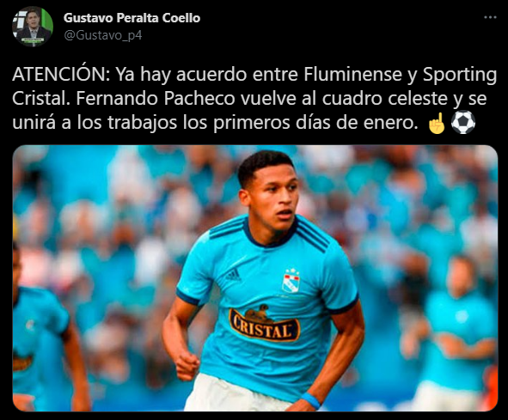Click the Sporting Cristal crest on the shirt

291,281
